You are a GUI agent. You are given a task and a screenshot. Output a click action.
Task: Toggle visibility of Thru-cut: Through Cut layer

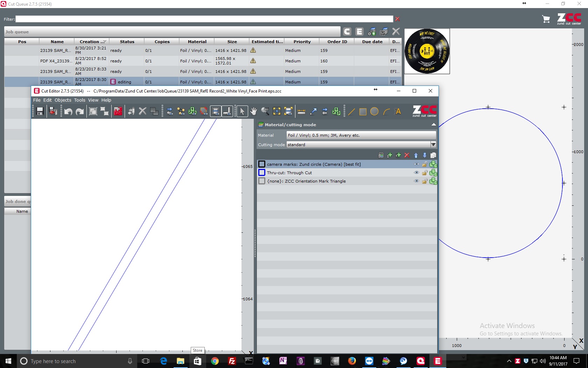[416, 172]
